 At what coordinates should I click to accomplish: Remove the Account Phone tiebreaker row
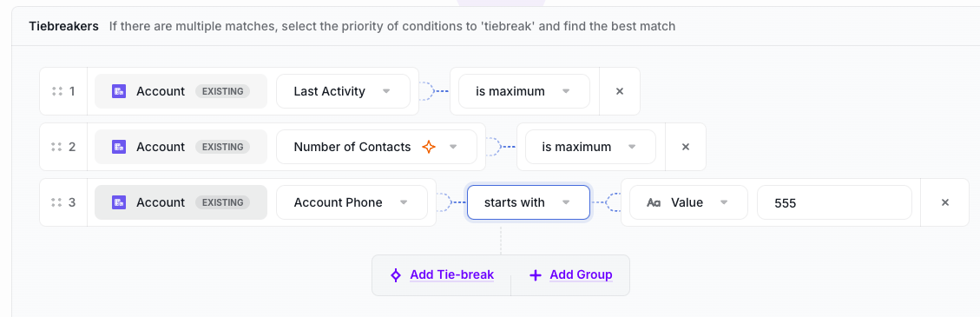click(945, 202)
